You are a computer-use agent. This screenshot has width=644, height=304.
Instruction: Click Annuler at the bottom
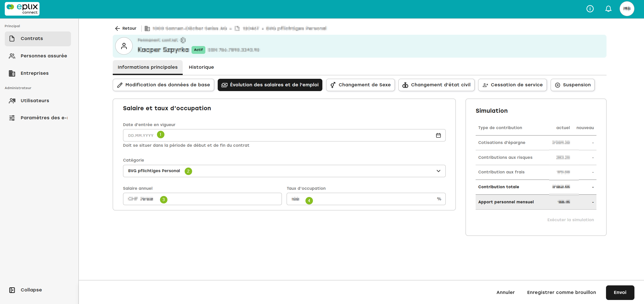[505, 292]
